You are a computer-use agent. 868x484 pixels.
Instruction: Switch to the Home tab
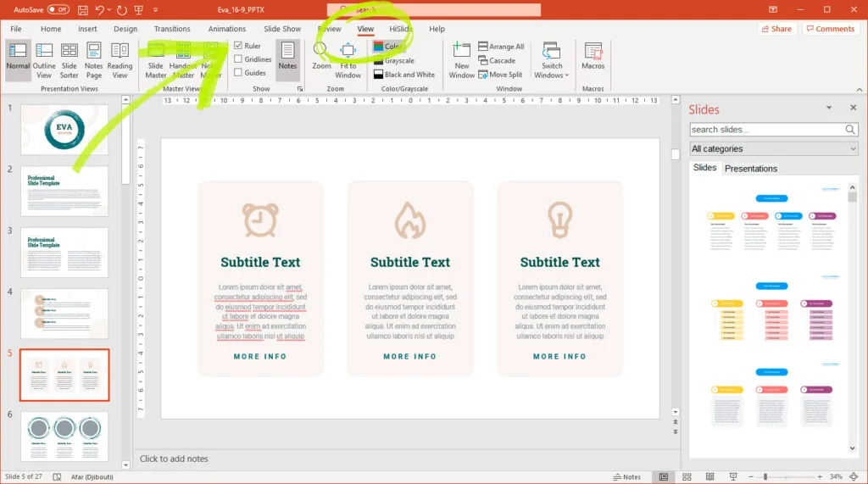[51, 29]
